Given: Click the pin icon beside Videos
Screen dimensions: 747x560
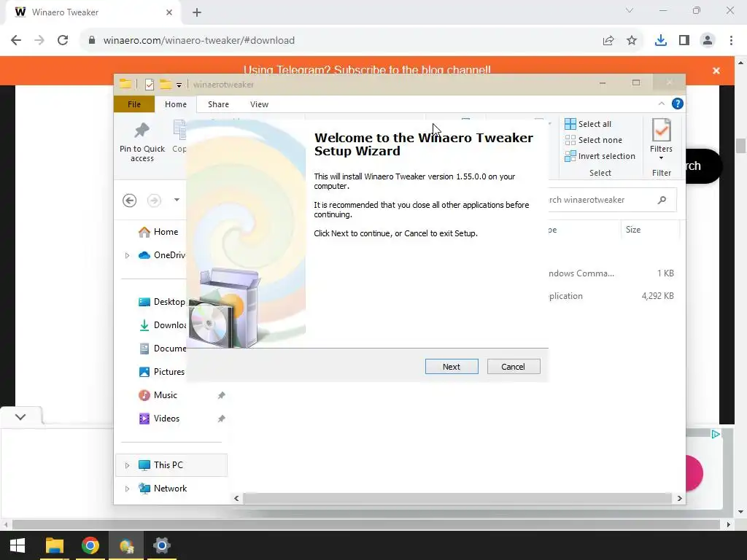Looking at the screenshot, I should point(221,419).
